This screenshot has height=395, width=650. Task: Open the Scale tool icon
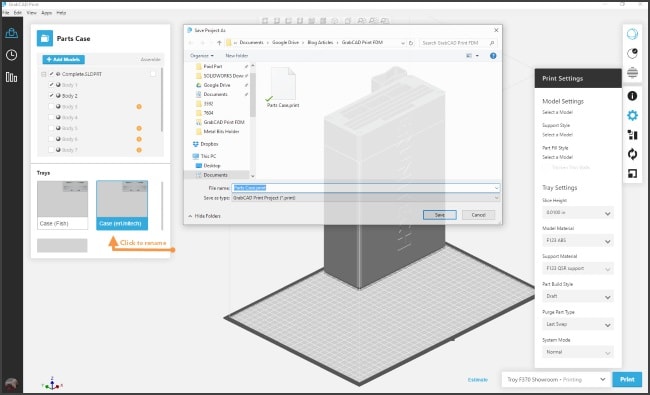pyautogui.click(x=632, y=174)
